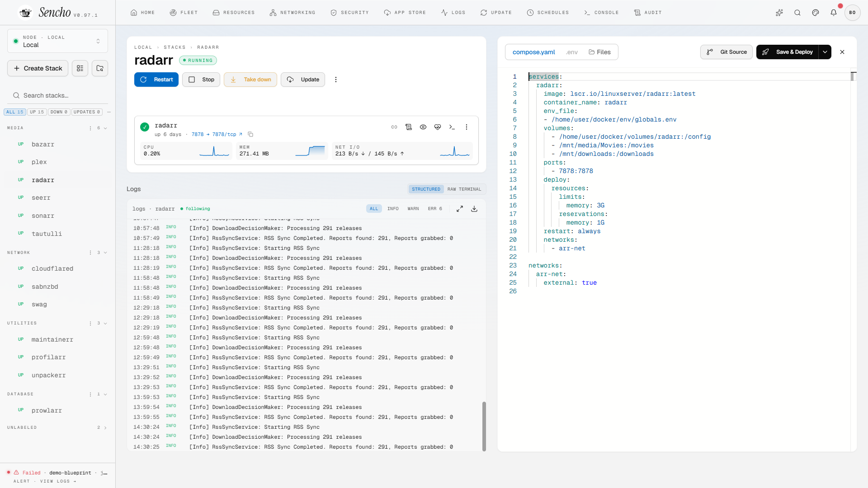
Task: Open Save & Deploy dropdown arrow
Action: [825, 52]
